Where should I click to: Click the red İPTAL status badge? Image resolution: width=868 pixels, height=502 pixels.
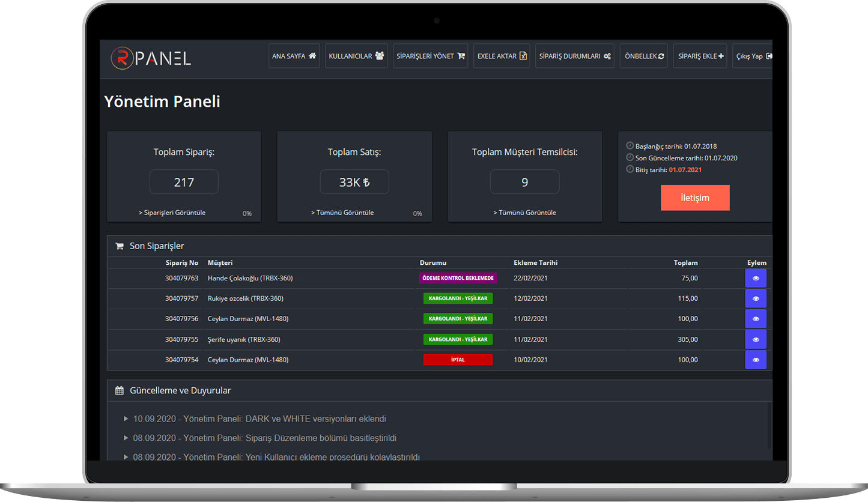point(458,360)
